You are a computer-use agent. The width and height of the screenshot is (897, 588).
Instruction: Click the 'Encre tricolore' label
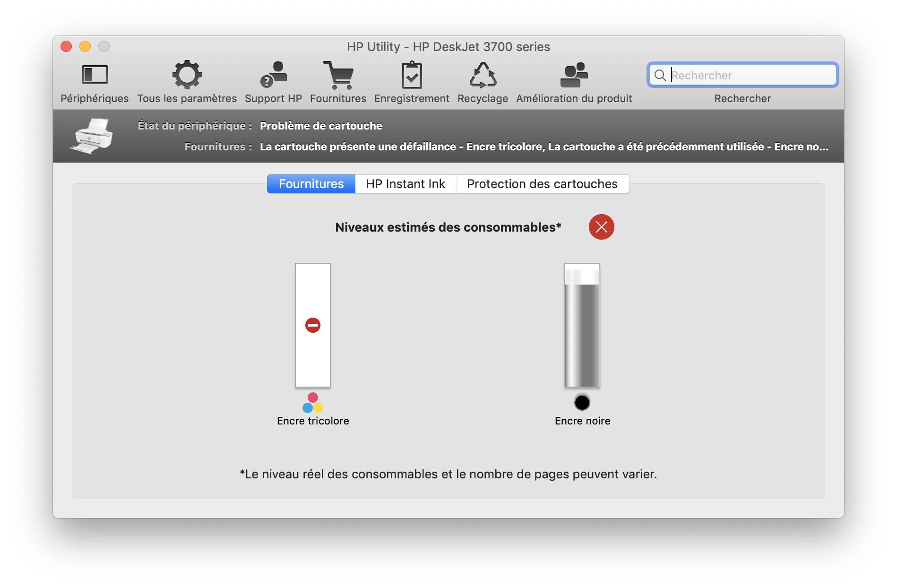coord(313,421)
